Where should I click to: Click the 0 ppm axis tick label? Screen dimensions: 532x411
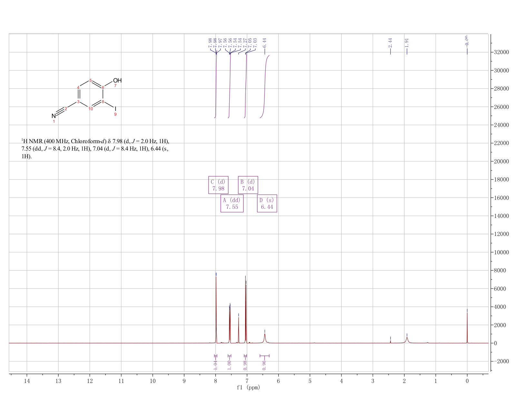pyautogui.click(x=467, y=381)
